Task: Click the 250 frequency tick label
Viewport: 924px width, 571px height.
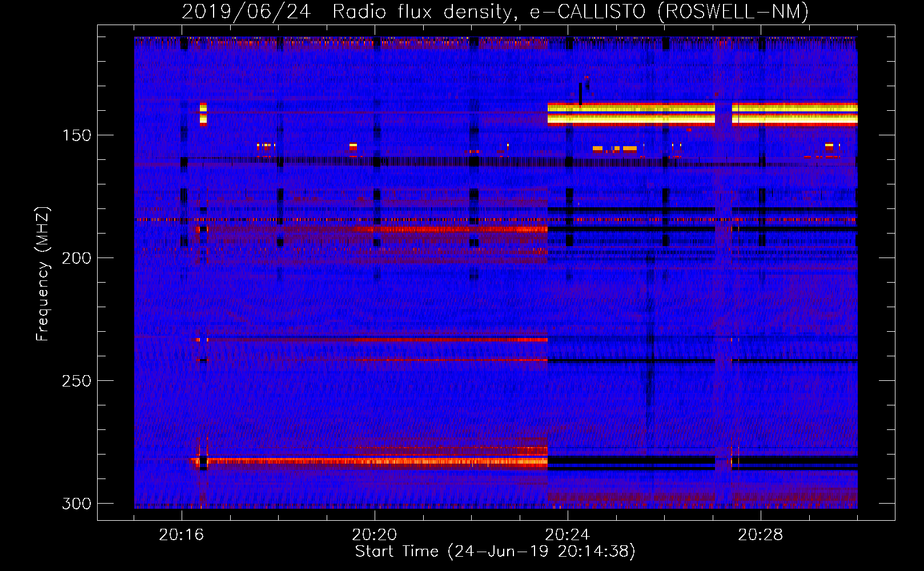Action: point(76,381)
